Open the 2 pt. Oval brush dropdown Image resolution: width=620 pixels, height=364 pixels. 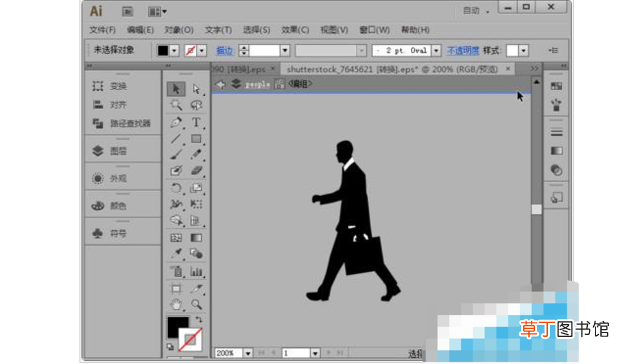click(436, 51)
